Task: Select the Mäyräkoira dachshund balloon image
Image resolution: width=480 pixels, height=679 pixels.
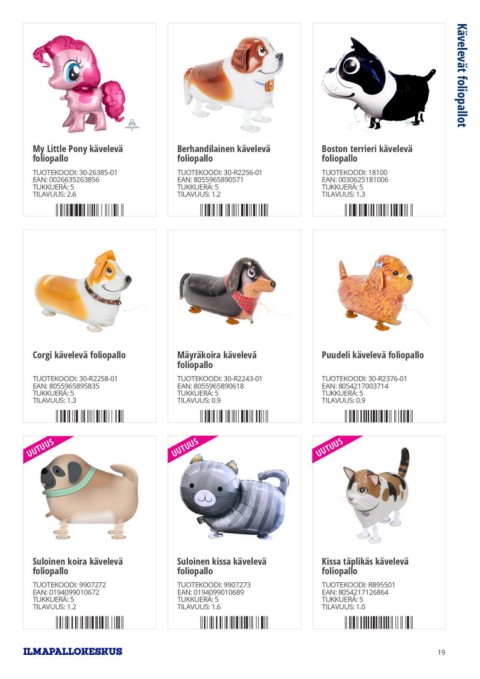Action: [228, 290]
